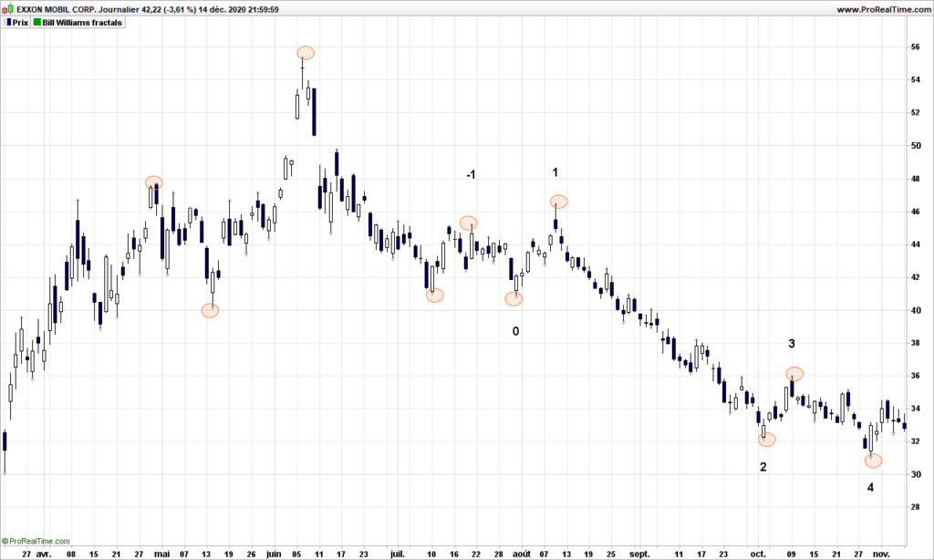Click the 30 price axis label

(x=916, y=474)
